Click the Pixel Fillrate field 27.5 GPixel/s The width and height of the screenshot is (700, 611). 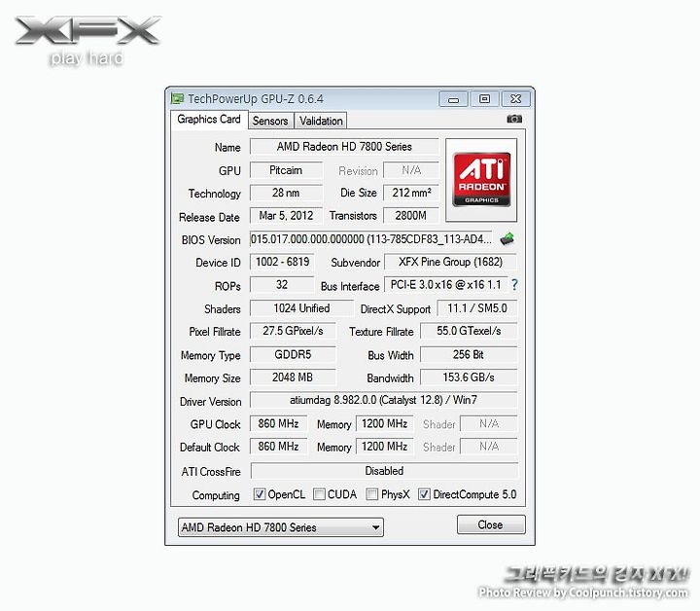coord(293,331)
